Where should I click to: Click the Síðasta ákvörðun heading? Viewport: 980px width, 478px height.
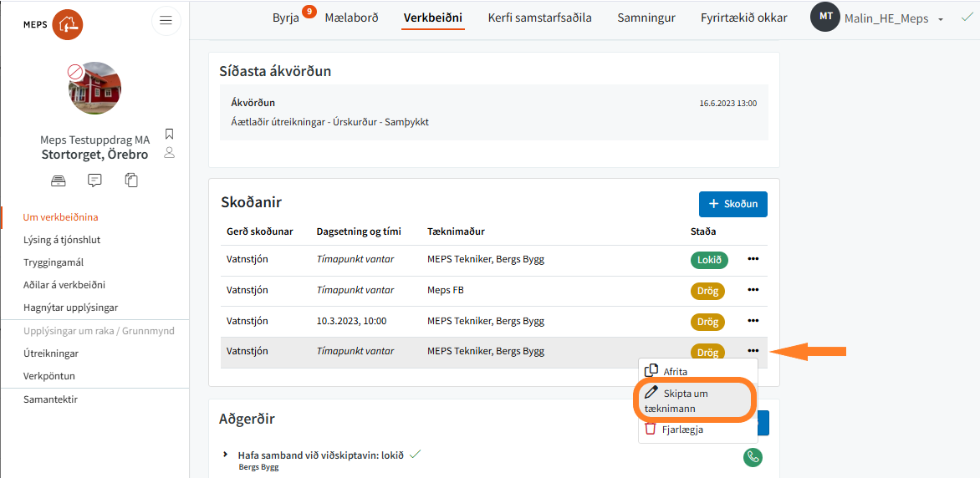pyautogui.click(x=275, y=71)
